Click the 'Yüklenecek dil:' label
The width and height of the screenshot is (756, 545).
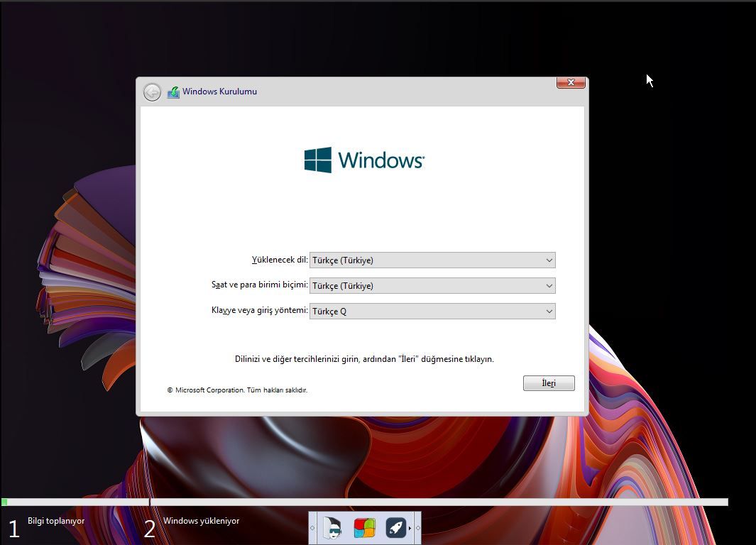(280, 260)
